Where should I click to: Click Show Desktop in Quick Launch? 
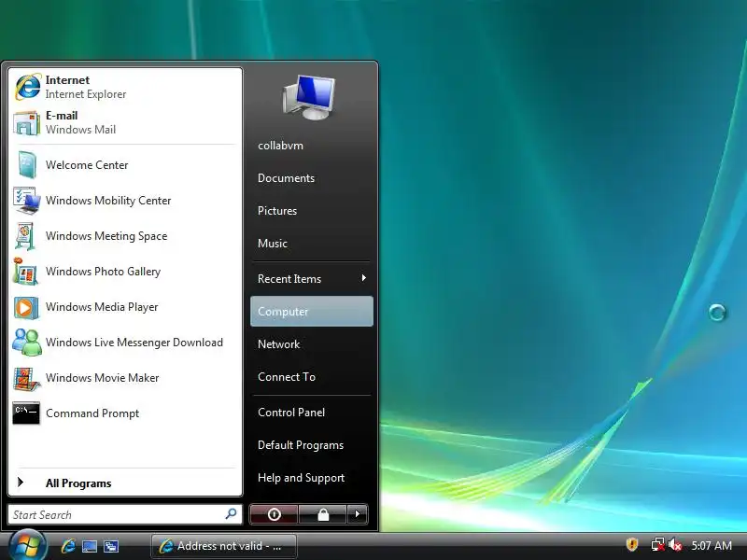(x=90, y=546)
